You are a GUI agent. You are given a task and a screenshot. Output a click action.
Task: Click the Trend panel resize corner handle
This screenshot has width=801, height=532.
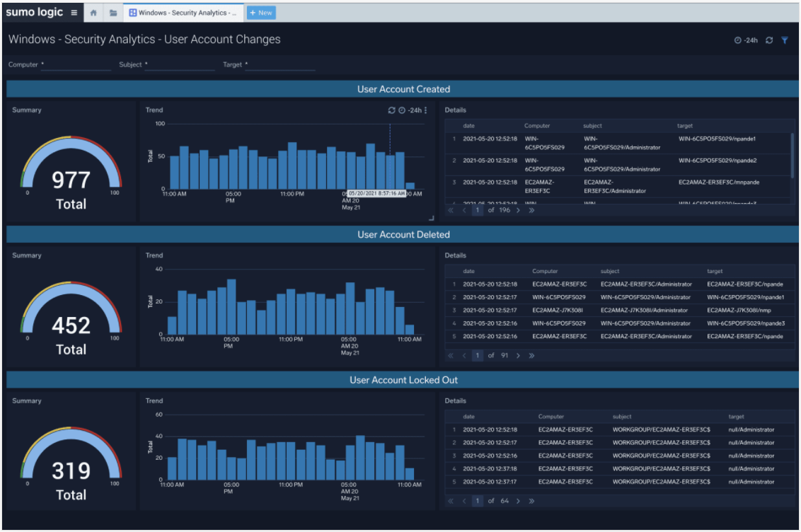pos(432,218)
